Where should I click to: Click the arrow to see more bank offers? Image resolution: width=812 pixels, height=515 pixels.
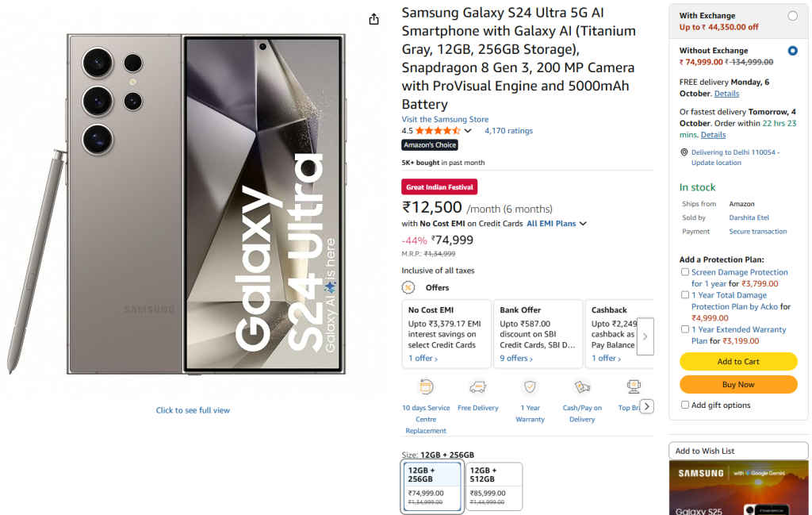[645, 336]
